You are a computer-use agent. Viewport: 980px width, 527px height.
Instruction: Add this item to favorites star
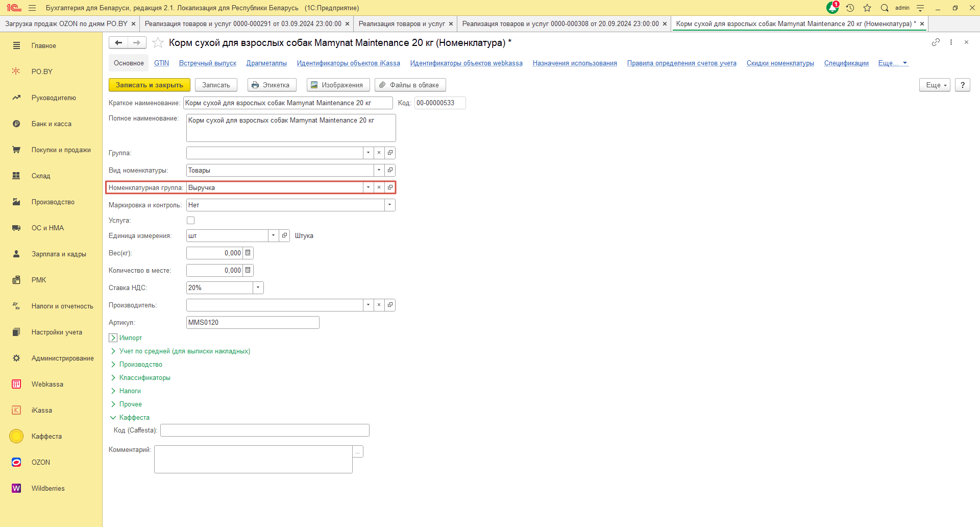click(x=158, y=42)
